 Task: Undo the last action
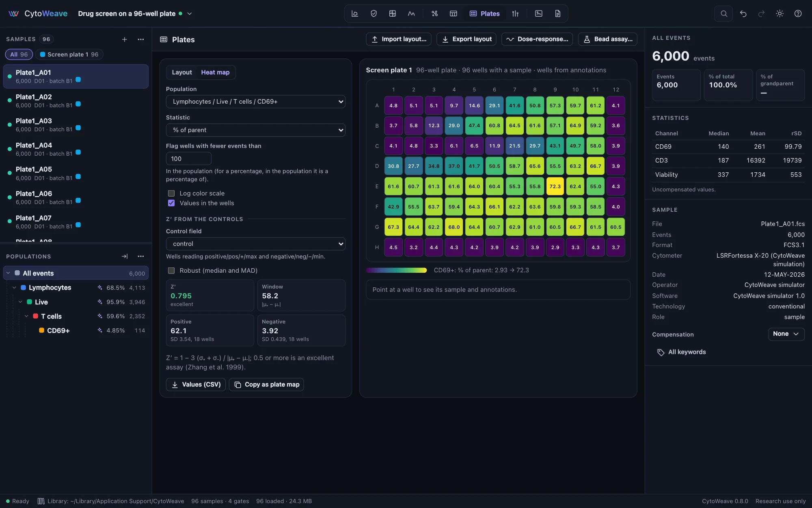click(x=743, y=13)
